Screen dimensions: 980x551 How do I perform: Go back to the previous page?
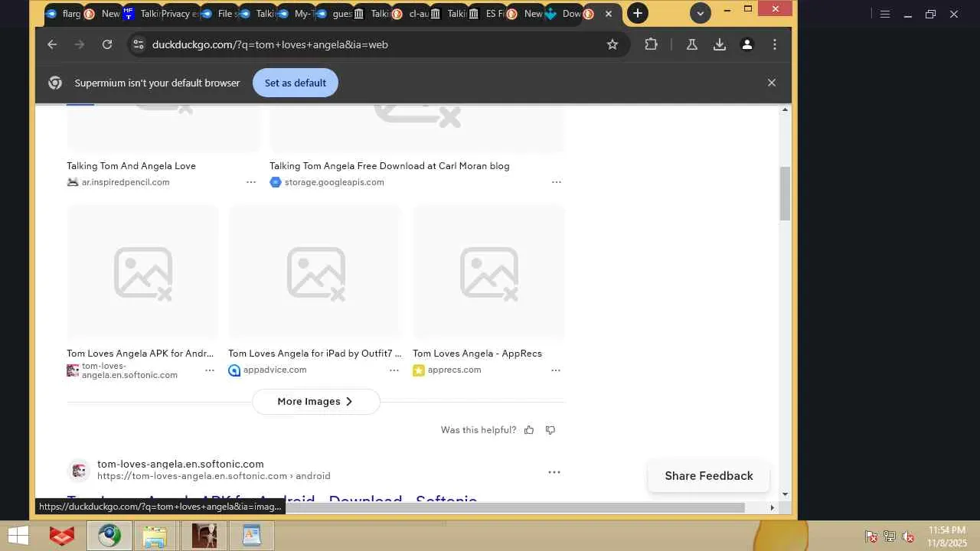[52, 44]
